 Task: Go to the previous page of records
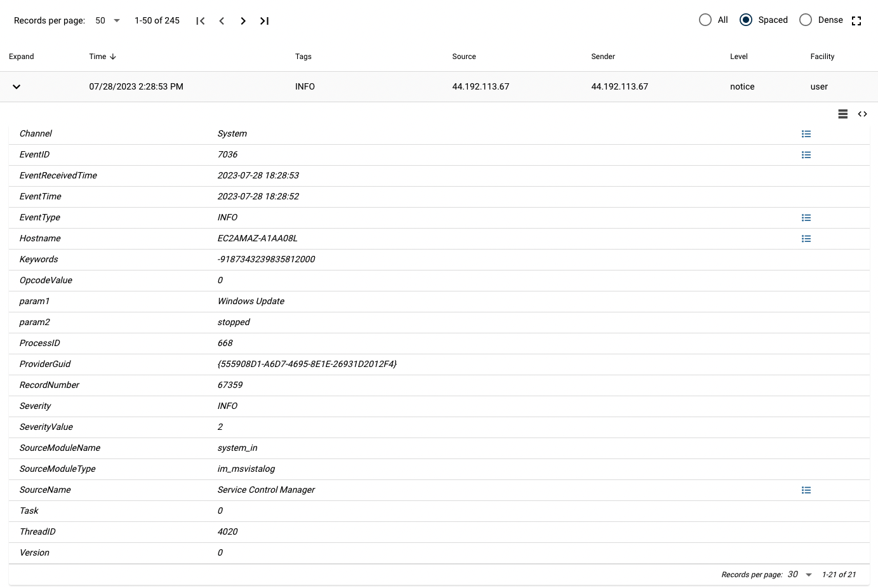click(x=222, y=21)
